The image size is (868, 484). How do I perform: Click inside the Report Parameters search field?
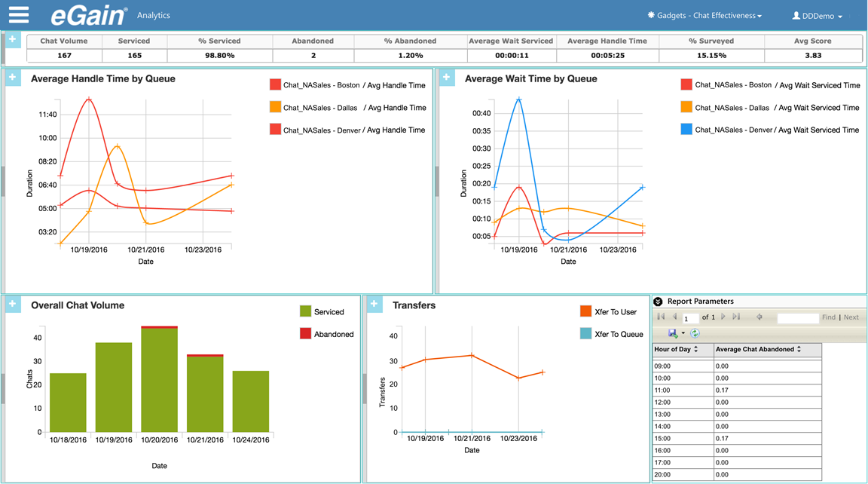[799, 317]
